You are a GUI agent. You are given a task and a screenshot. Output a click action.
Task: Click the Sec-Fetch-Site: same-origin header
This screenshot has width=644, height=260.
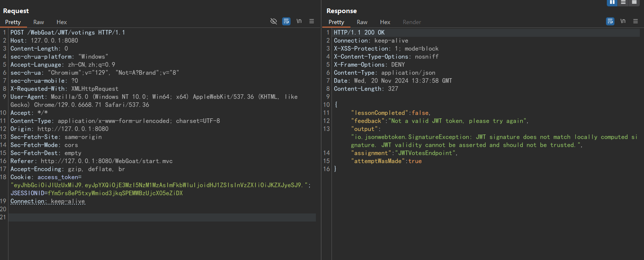pyautogui.click(x=56, y=137)
